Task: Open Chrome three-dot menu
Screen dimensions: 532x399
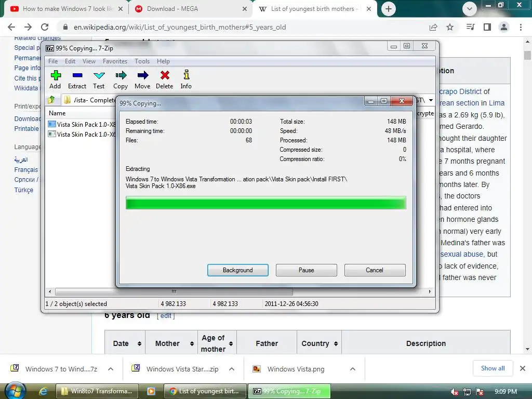Action: (521, 27)
